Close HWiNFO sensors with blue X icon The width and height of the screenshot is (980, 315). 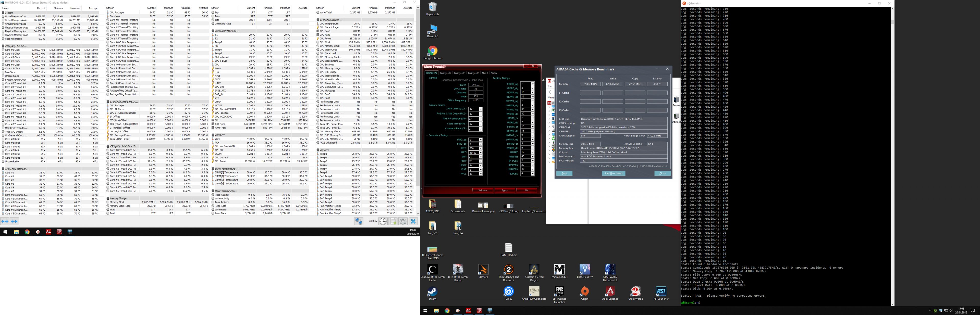(x=413, y=221)
